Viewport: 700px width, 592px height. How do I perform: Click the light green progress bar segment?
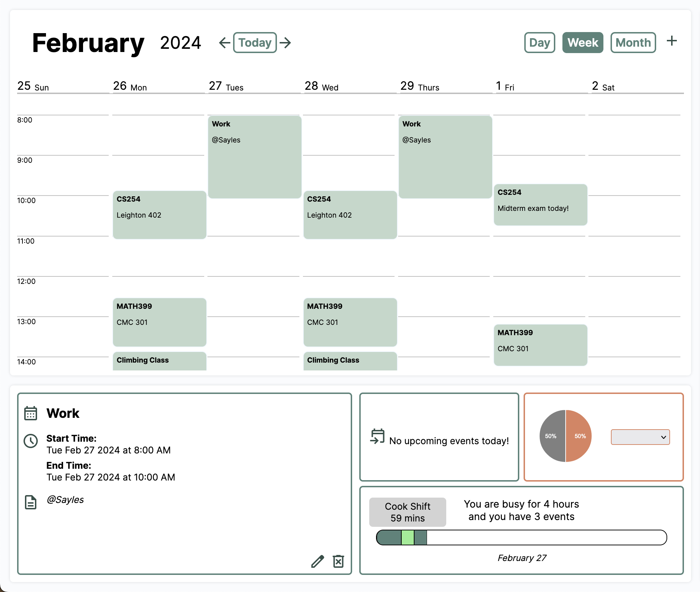pyautogui.click(x=408, y=538)
